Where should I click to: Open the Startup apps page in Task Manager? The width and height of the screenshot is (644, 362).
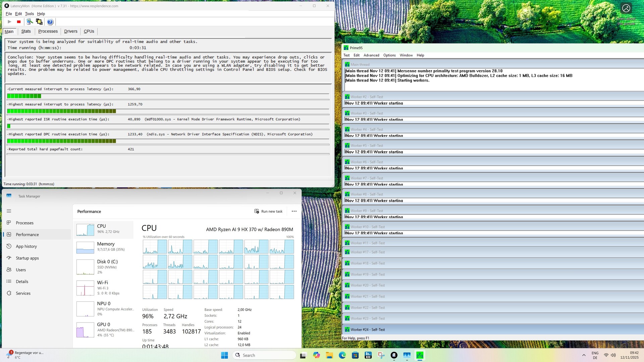click(x=27, y=258)
